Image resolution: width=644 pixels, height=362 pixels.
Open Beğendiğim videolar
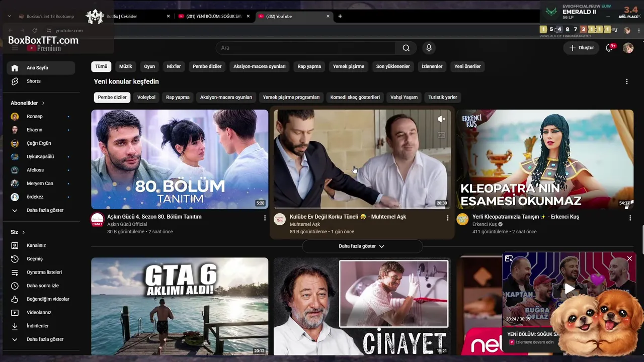[41, 299]
